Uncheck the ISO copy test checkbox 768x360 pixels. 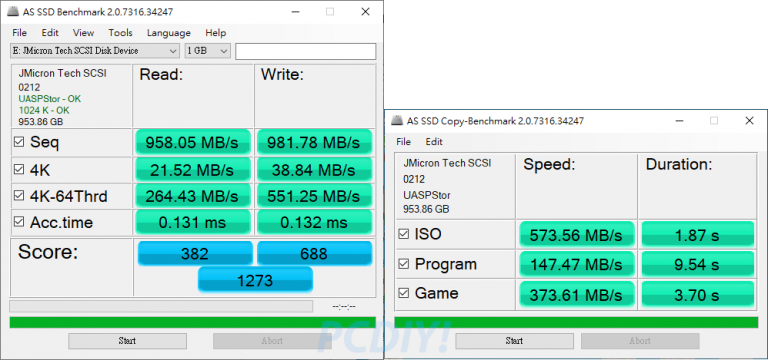(404, 235)
